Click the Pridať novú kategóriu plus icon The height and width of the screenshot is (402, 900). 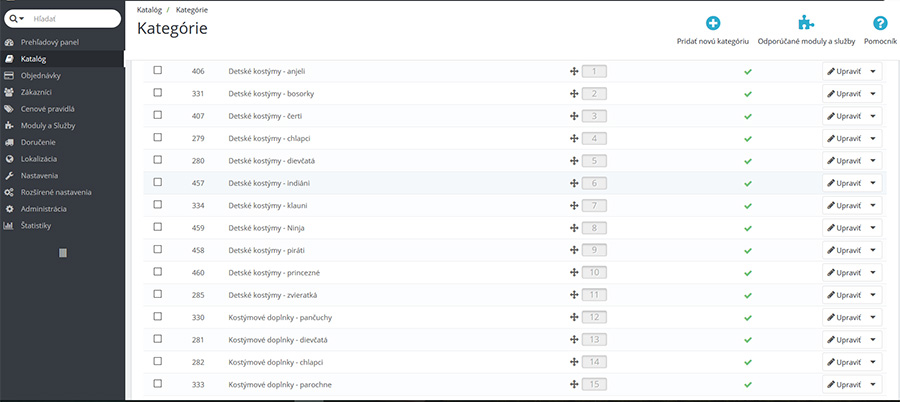coord(713,24)
